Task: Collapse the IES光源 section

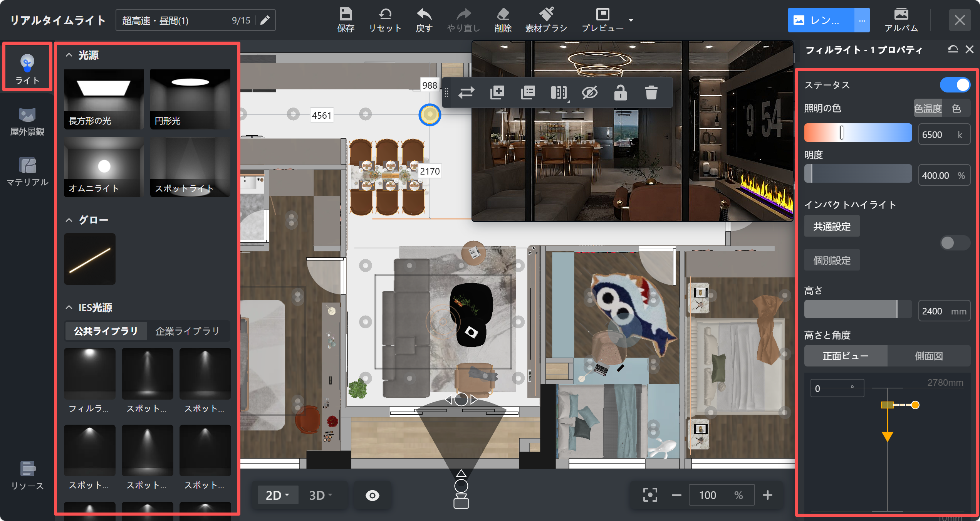Action: coord(69,307)
